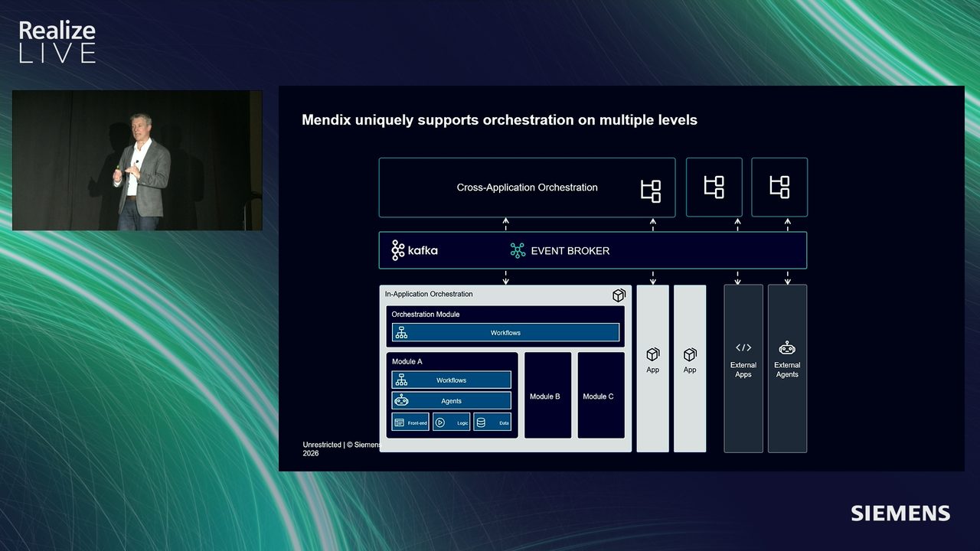Click the Orchestration Module Workflows icon

pyautogui.click(x=401, y=333)
